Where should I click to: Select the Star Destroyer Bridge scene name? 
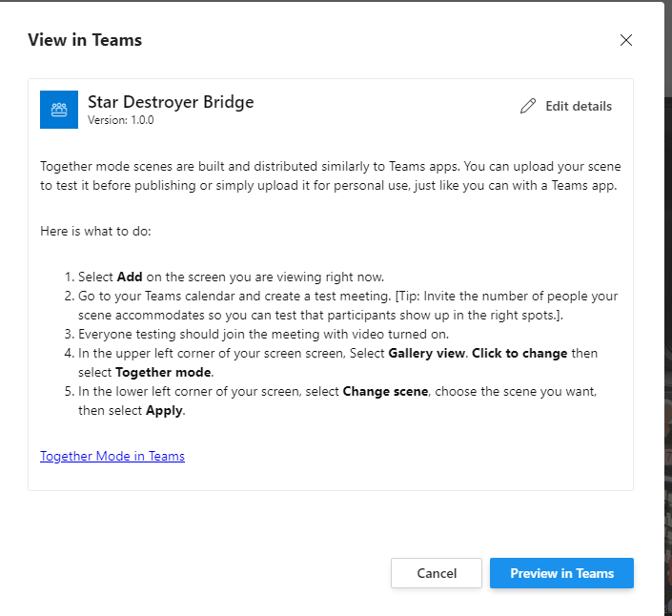click(x=171, y=102)
